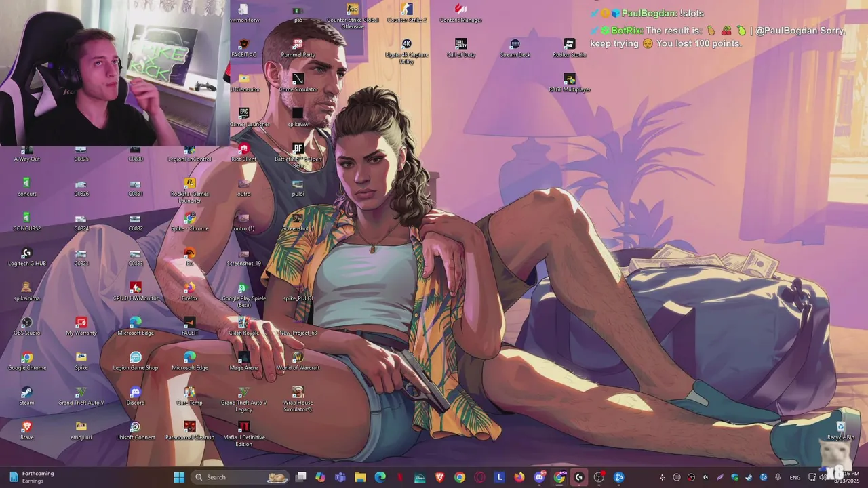Open the Grand Theft Auto V shortcut
The width and height of the screenshot is (868, 488).
pos(81,396)
